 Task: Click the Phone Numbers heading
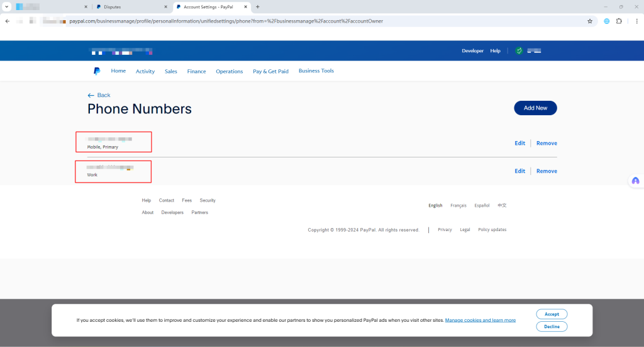(139, 109)
